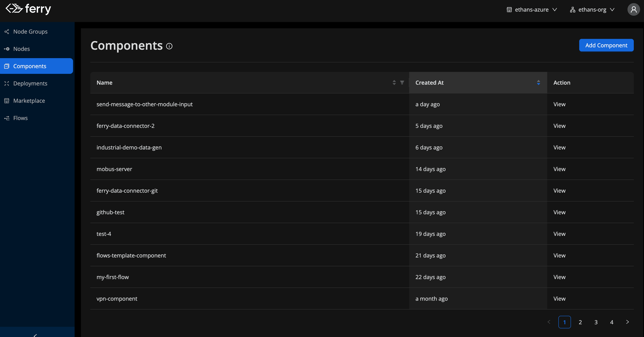Click the Components sidebar icon
Viewport: 644px width, 337px height.
[x=7, y=66]
